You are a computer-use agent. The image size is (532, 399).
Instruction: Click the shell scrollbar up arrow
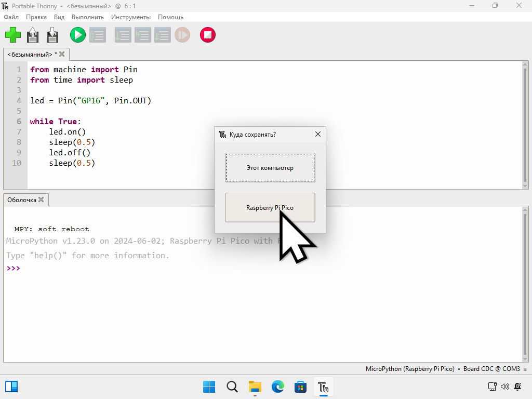pyautogui.click(x=525, y=210)
